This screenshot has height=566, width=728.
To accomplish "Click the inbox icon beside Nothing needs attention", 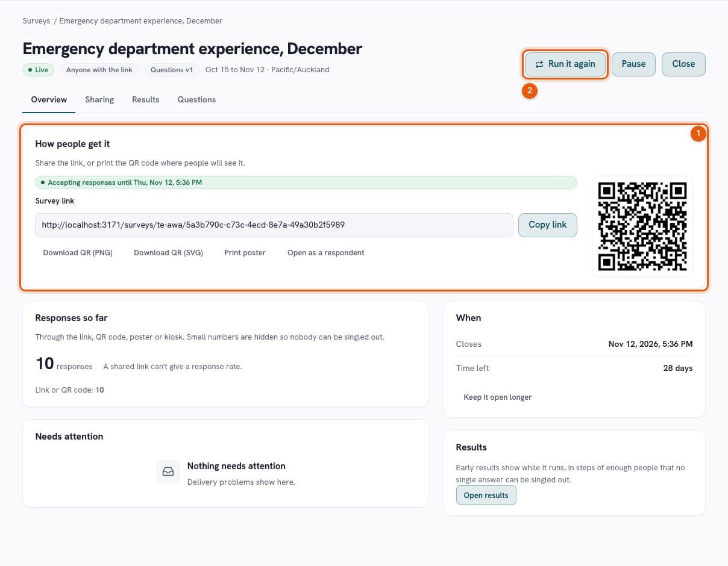I will coord(168,471).
